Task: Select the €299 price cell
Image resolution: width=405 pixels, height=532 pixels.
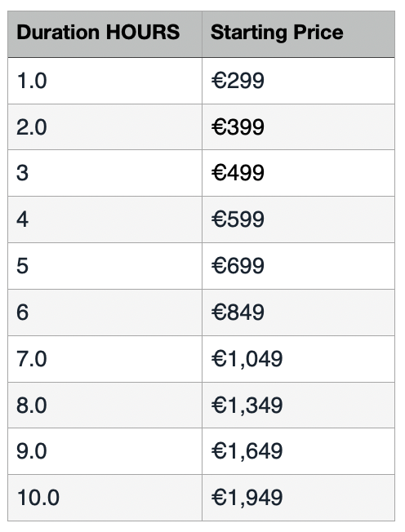Action: tap(298, 81)
